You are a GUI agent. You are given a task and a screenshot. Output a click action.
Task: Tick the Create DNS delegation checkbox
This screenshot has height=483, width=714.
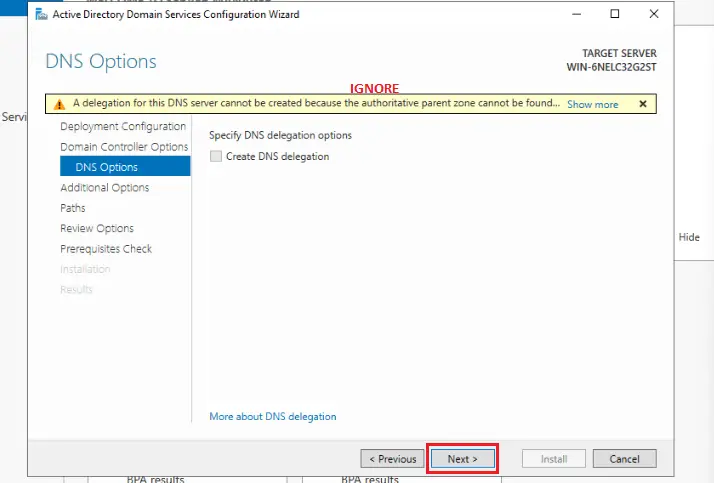pos(216,156)
